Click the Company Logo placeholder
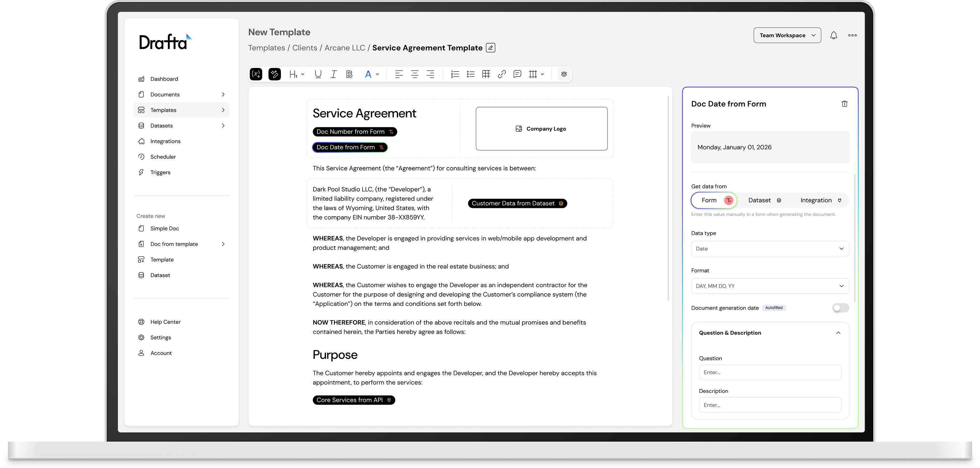980x468 pixels. coord(541,129)
